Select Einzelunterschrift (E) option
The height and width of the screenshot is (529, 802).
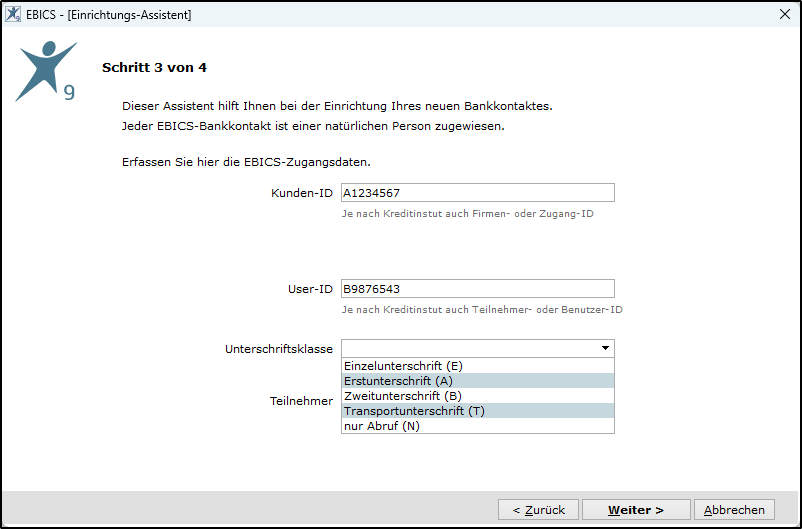click(478, 366)
